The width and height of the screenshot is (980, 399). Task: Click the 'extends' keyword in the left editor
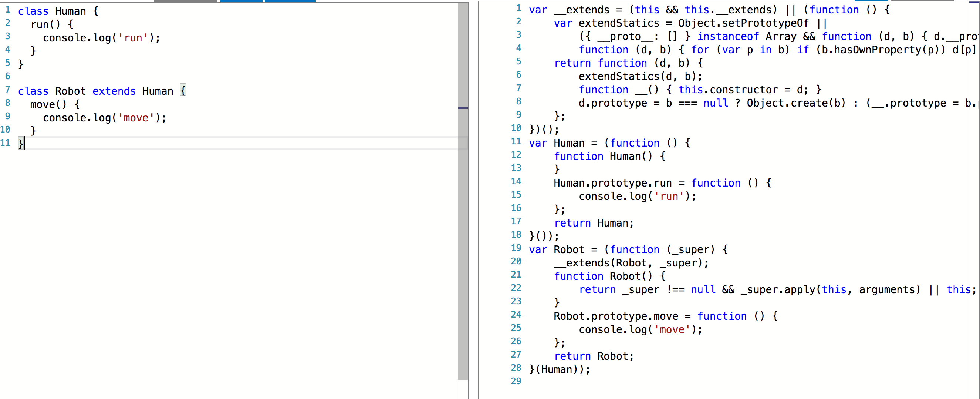(114, 91)
